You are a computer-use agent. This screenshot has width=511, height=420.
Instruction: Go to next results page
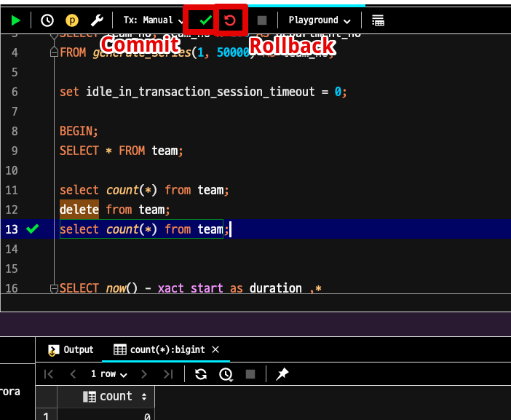pyautogui.click(x=143, y=374)
